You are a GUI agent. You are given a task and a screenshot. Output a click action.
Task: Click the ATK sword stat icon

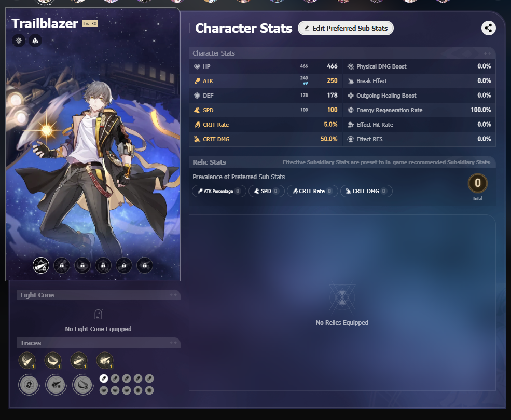197,81
